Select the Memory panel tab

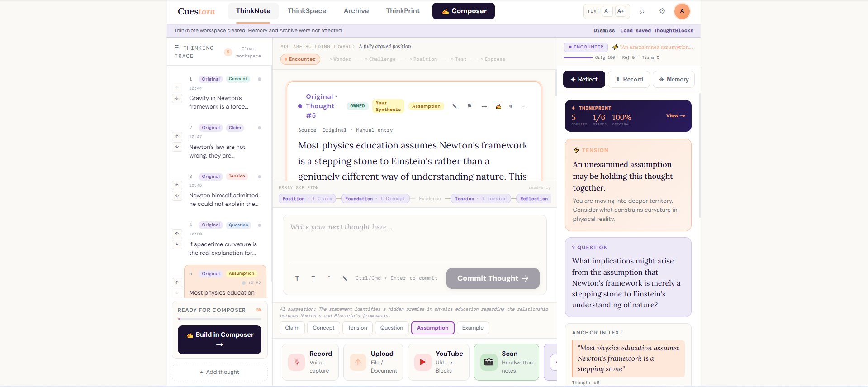[674, 79]
